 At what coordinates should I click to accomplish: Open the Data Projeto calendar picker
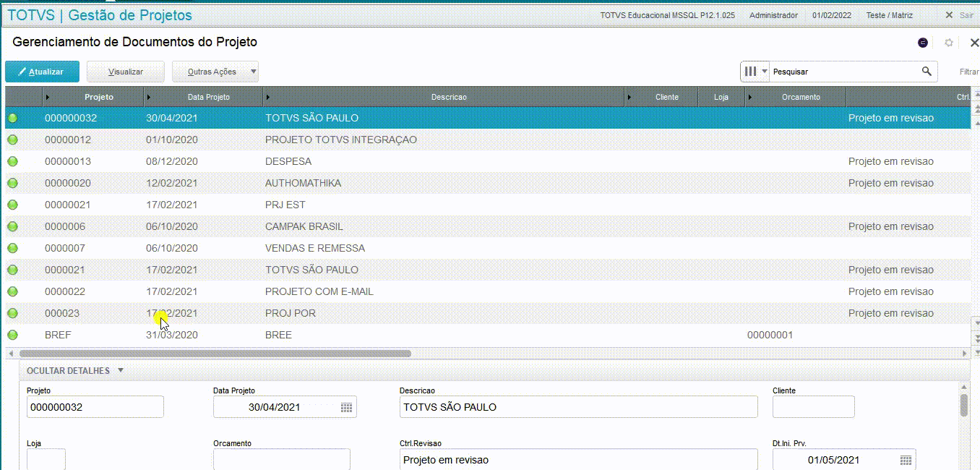point(346,407)
